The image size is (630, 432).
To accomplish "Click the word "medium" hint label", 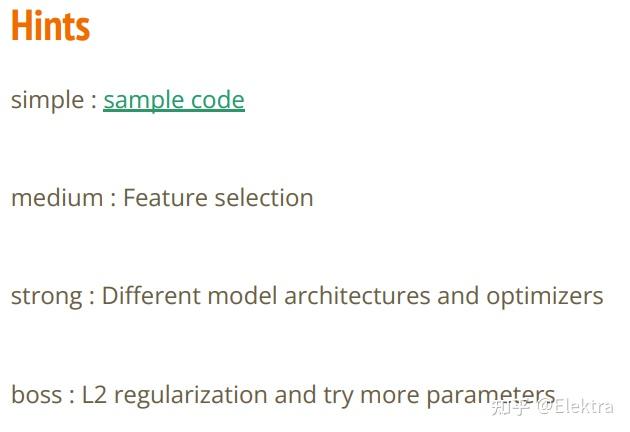I will click(57, 198).
